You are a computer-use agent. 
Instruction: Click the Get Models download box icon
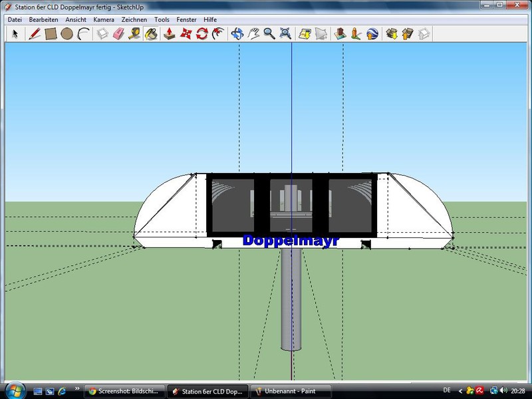coord(392,34)
